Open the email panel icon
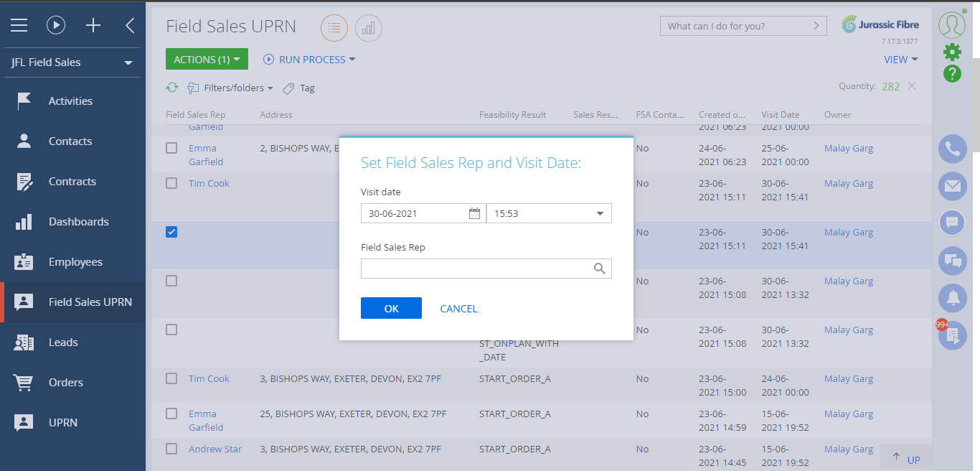Image resolution: width=980 pixels, height=471 pixels. pos(953,186)
